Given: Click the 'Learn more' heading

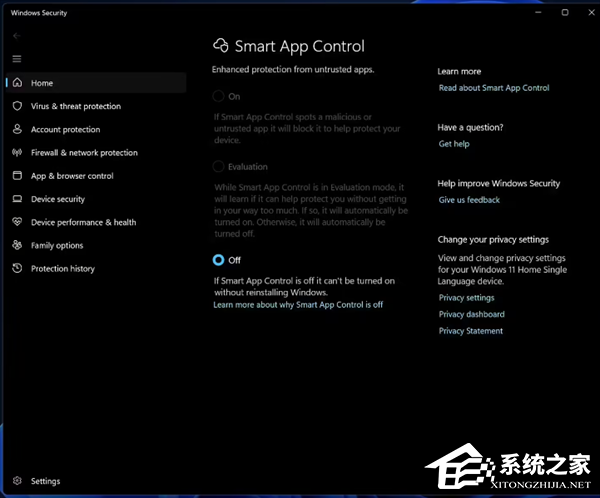Looking at the screenshot, I should coord(459,72).
